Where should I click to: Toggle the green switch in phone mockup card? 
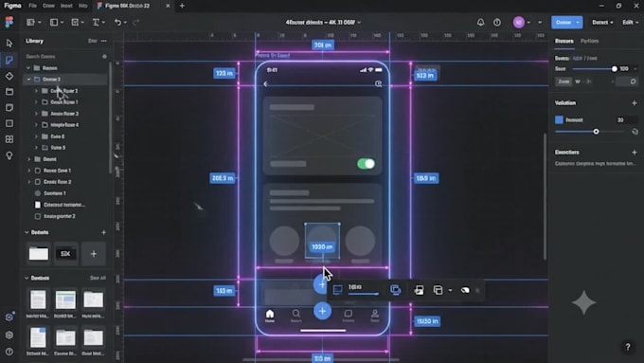click(x=366, y=164)
